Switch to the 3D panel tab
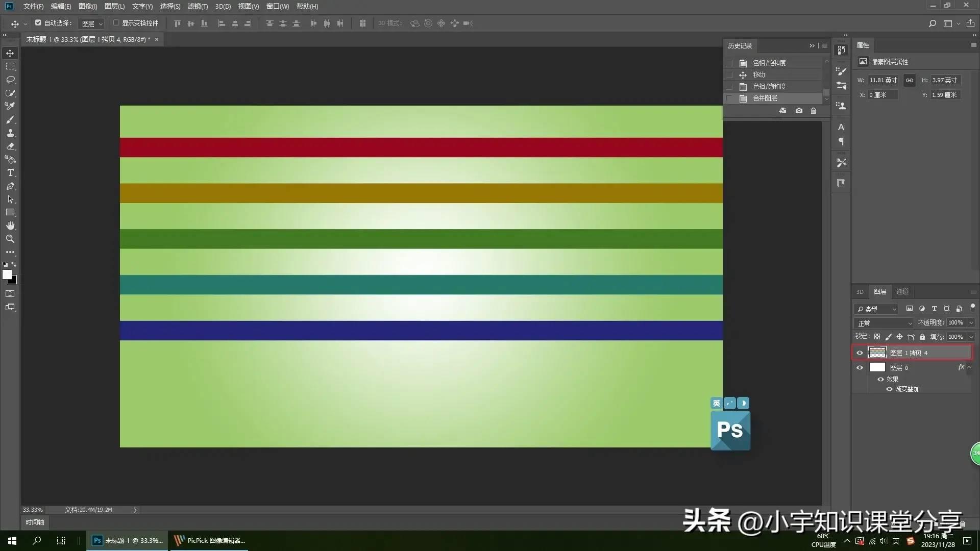This screenshot has width=980, height=551. [x=860, y=291]
